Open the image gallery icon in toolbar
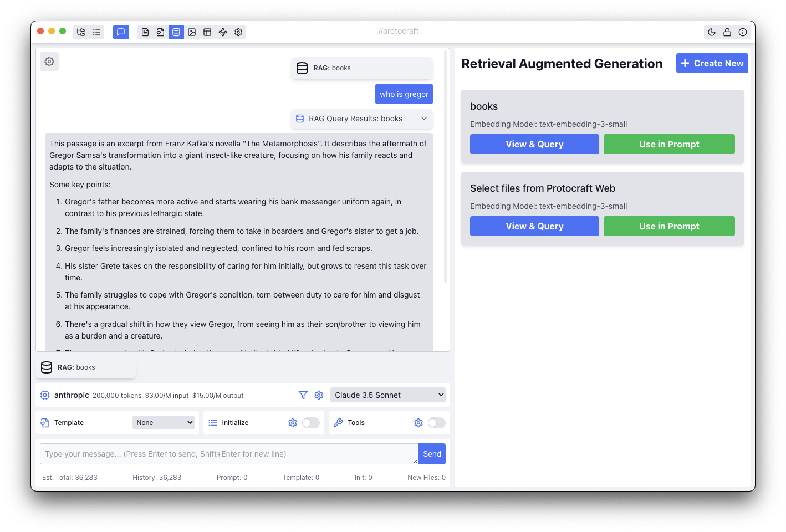The width and height of the screenshot is (786, 532). (x=192, y=32)
